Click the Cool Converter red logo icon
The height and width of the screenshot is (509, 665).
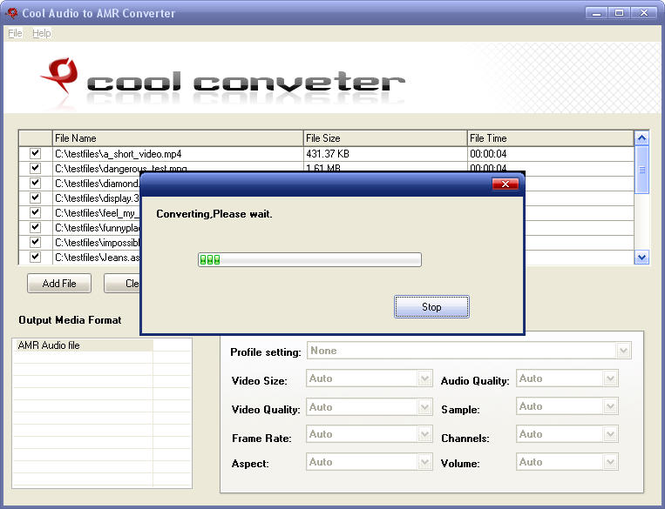[x=61, y=75]
